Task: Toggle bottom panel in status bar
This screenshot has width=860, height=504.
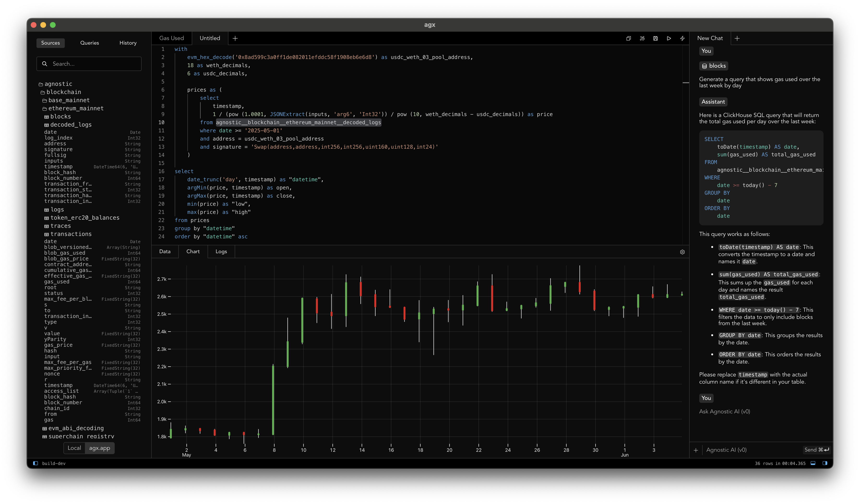Action: (813, 463)
